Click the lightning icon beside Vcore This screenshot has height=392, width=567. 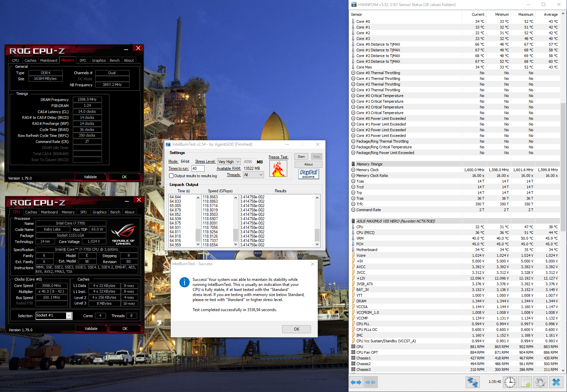tap(353, 255)
